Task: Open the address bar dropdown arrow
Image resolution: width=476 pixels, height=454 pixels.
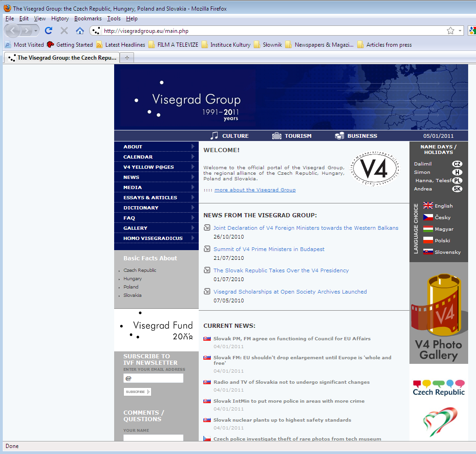Action: (x=460, y=31)
